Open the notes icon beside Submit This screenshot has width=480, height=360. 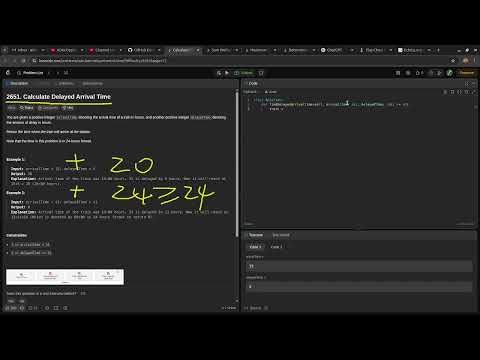[261, 73]
